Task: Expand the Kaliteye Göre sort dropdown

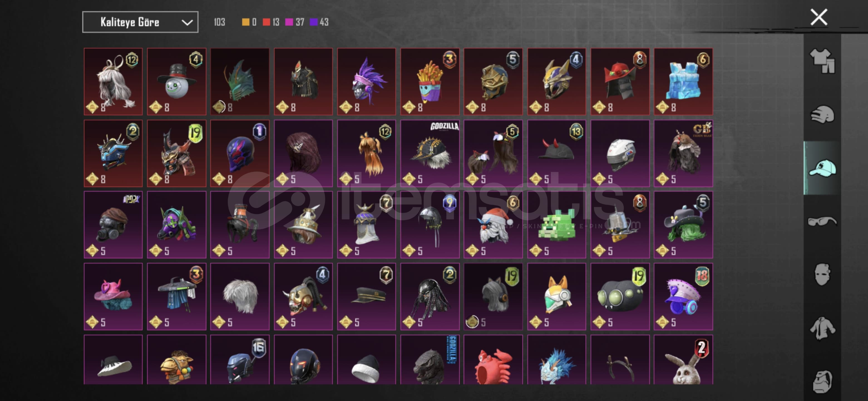Action: 140,22
